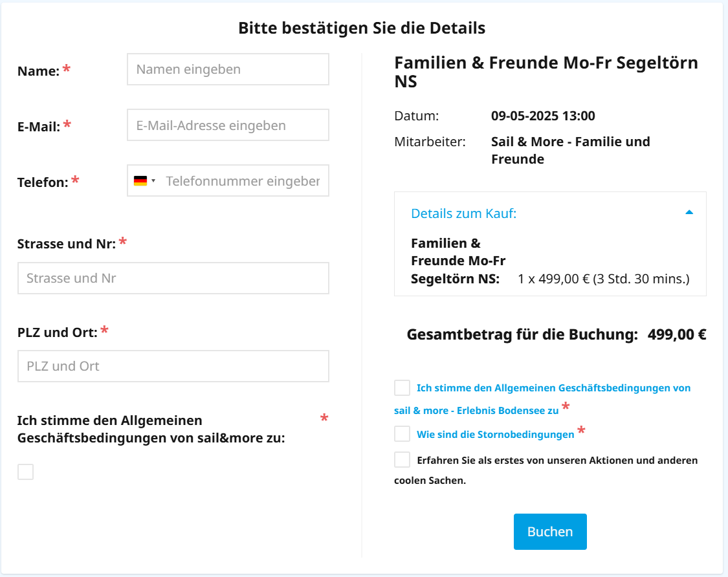Click the Gesamtbetrag 499,00 € total

[x=677, y=334]
